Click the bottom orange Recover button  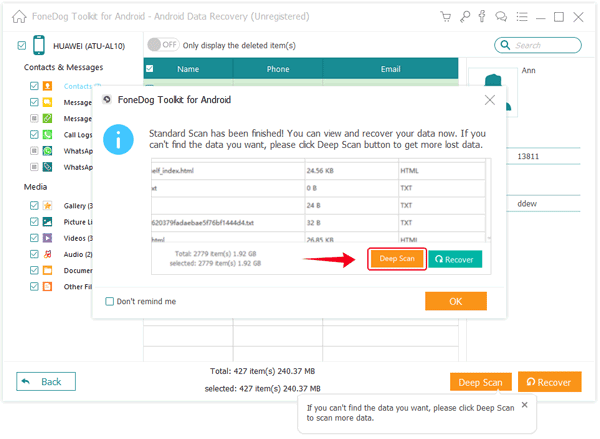pos(549,382)
